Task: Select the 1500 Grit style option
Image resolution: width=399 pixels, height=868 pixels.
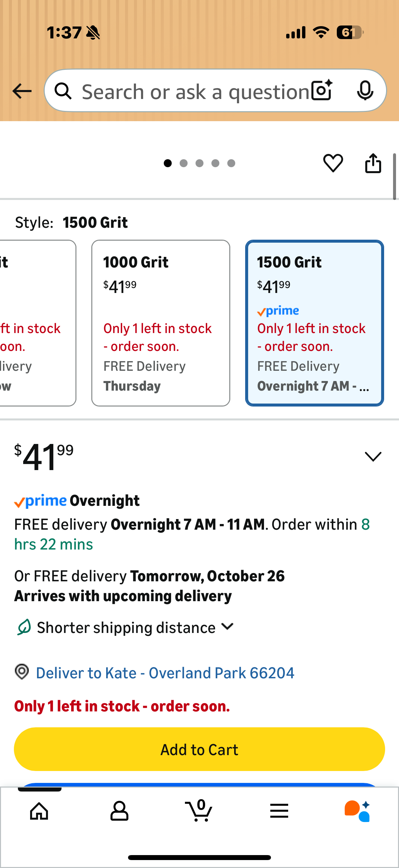Action: [x=314, y=323]
